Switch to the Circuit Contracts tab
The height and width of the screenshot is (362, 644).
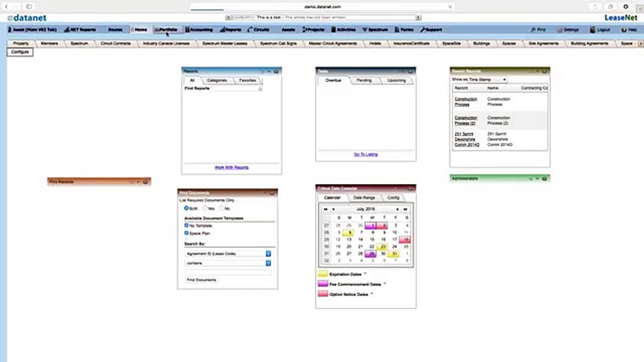click(116, 43)
